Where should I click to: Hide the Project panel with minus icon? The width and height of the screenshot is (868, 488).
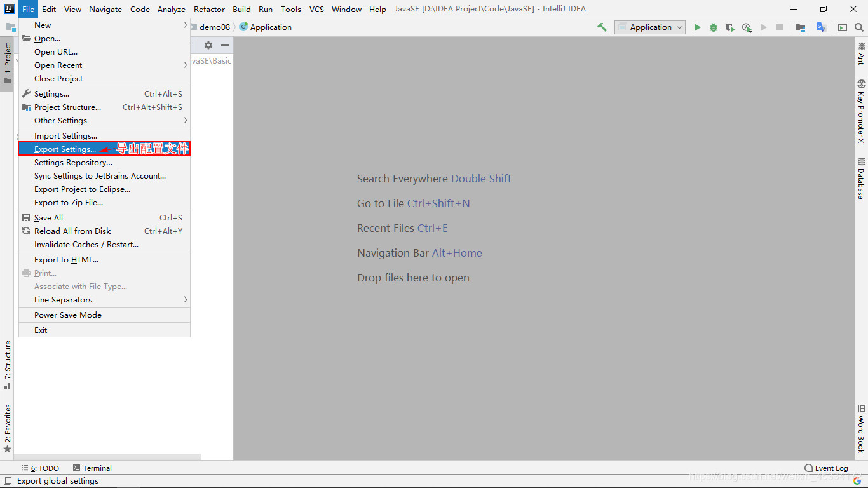225,45
